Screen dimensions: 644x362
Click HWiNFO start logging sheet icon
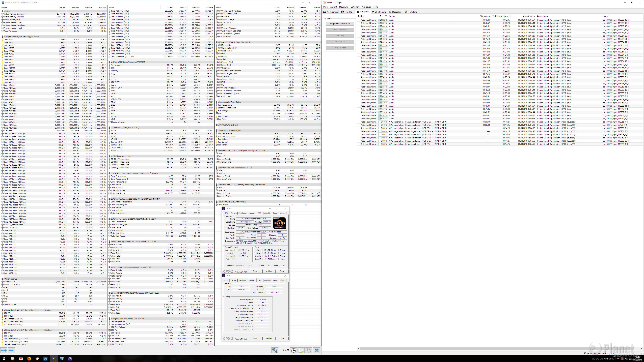coord(301,350)
